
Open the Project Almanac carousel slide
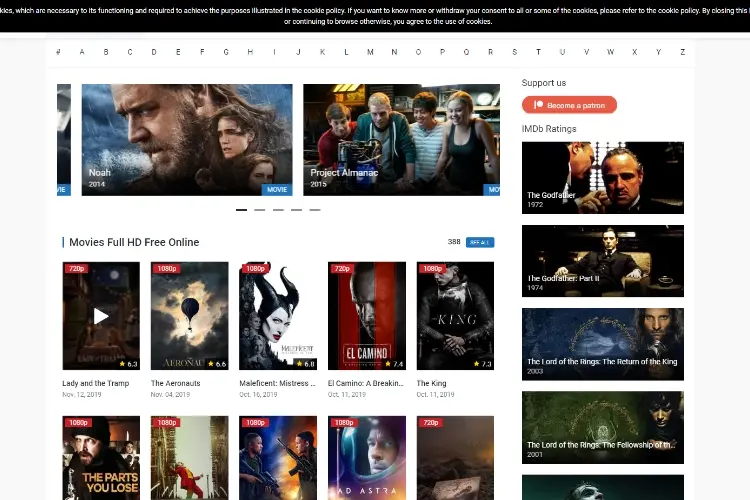click(x=401, y=140)
